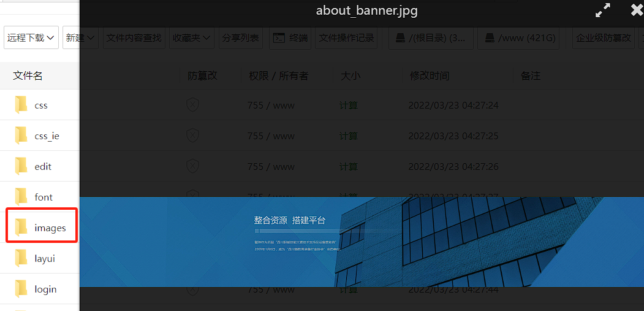This screenshot has width=644, height=311.
Task: Click permission 755 / www of css row
Action: 271,106
